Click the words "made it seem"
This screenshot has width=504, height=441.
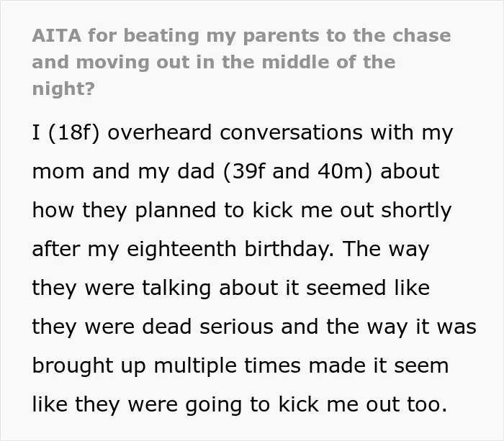[x=378, y=365]
